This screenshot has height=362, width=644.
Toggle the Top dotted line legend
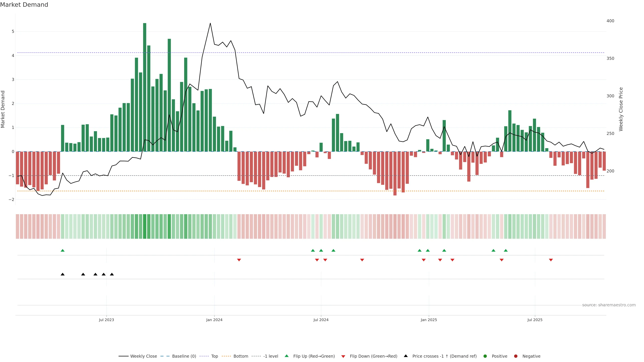(214, 356)
